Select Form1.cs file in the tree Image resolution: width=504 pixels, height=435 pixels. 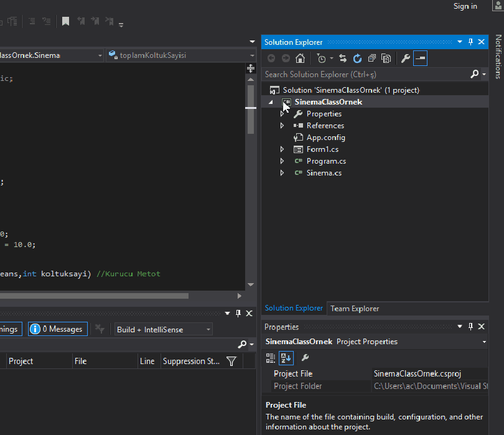coord(322,149)
